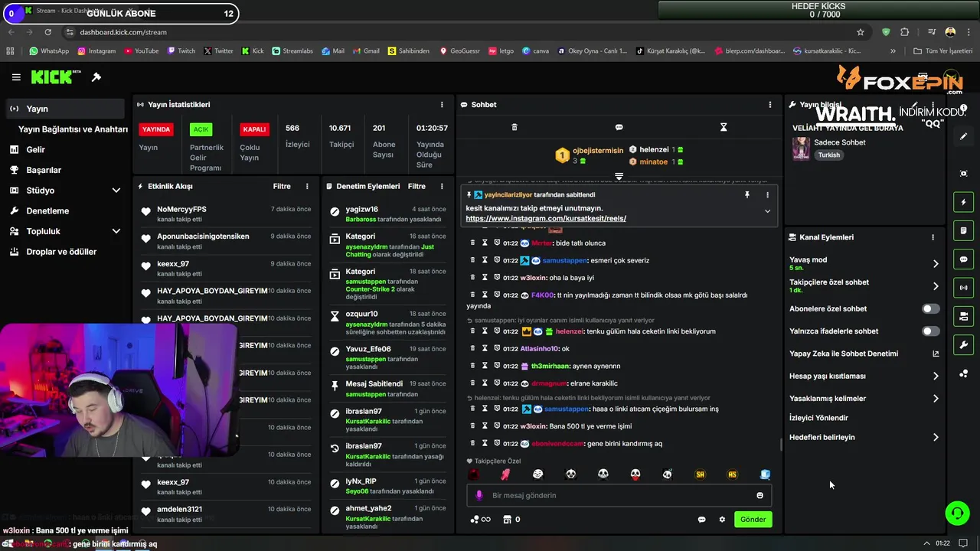This screenshot has width=980, height=551.
Task: Timeout Atlasinho10 using hourglass icon
Action: pos(485,349)
